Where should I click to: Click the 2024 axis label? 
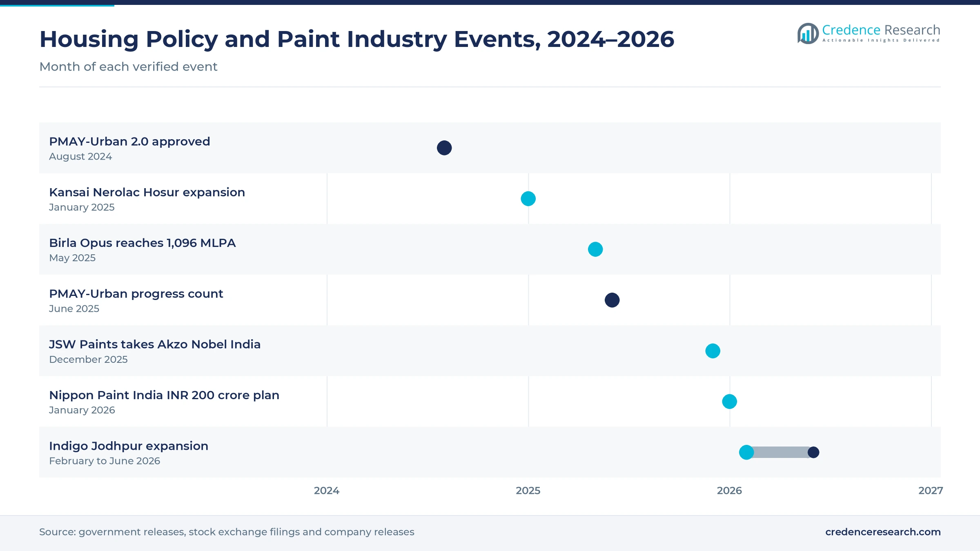click(x=327, y=491)
